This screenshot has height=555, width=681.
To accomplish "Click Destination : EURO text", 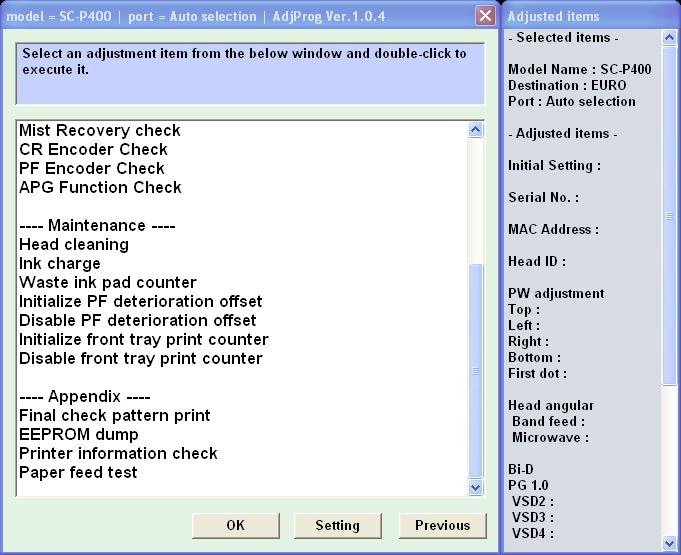I will 567,86.
